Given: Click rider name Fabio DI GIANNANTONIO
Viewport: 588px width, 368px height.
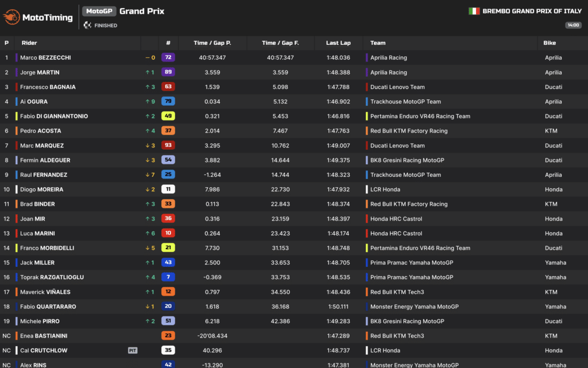Looking at the screenshot, I should coord(54,116).
